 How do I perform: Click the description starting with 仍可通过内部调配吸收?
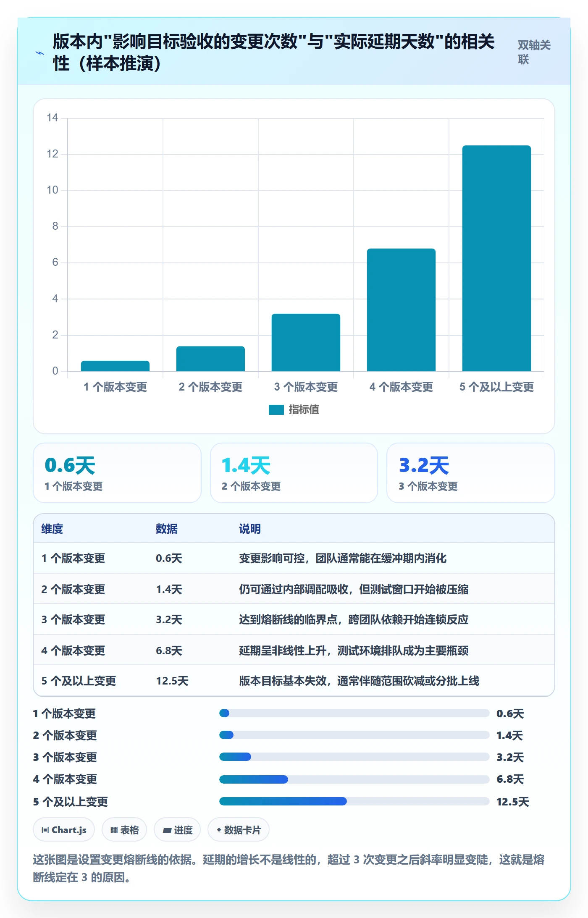point(354,589)
